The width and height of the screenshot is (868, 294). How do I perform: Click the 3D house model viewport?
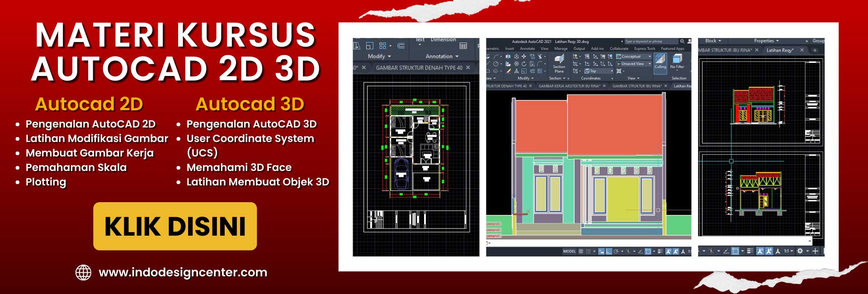point(589,164)
